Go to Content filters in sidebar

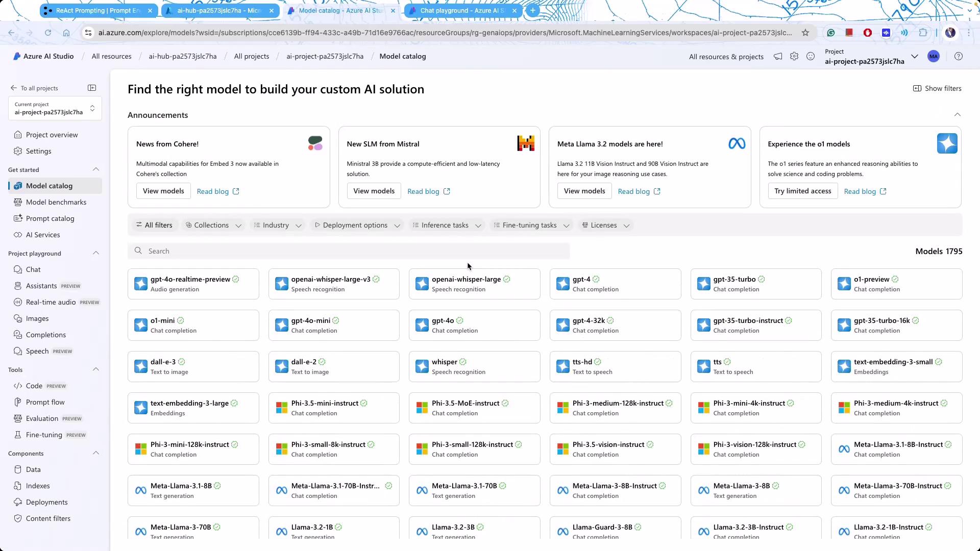[48, 518]
